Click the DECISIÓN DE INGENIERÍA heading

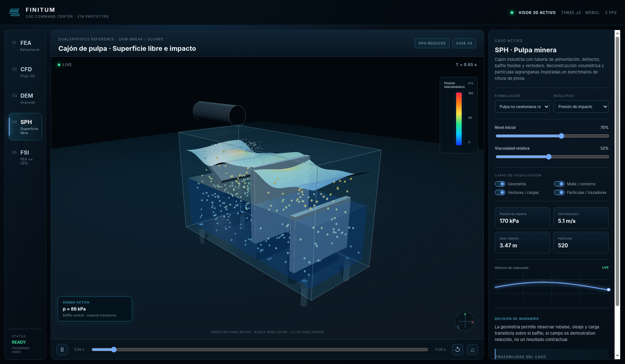(516, 319)
